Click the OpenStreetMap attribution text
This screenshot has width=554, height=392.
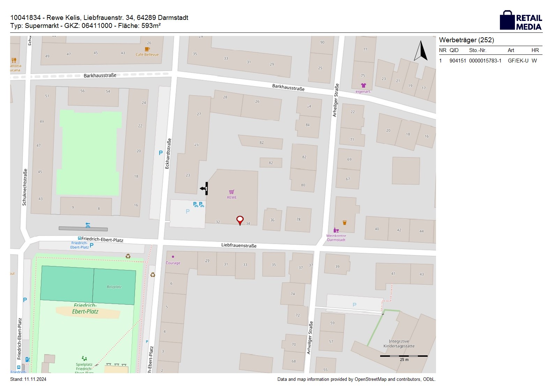coord(356,379)
